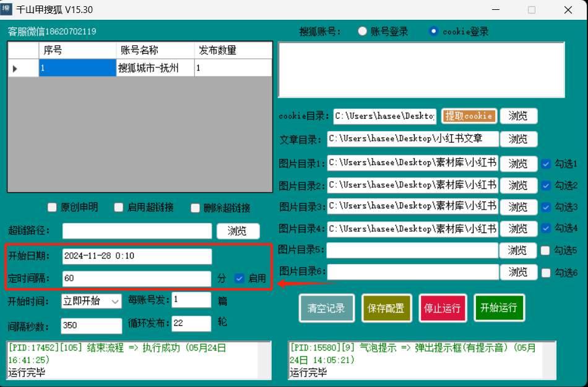Check 勾选6 checkbox
The image size is (588, 387).
[x=546, y=273]
